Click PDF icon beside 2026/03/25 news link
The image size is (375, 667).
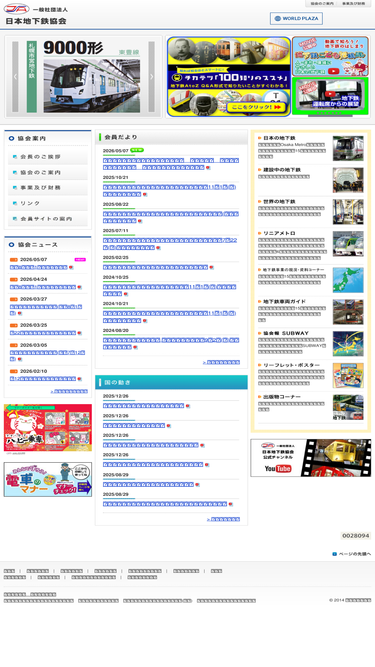click(80, 333)
